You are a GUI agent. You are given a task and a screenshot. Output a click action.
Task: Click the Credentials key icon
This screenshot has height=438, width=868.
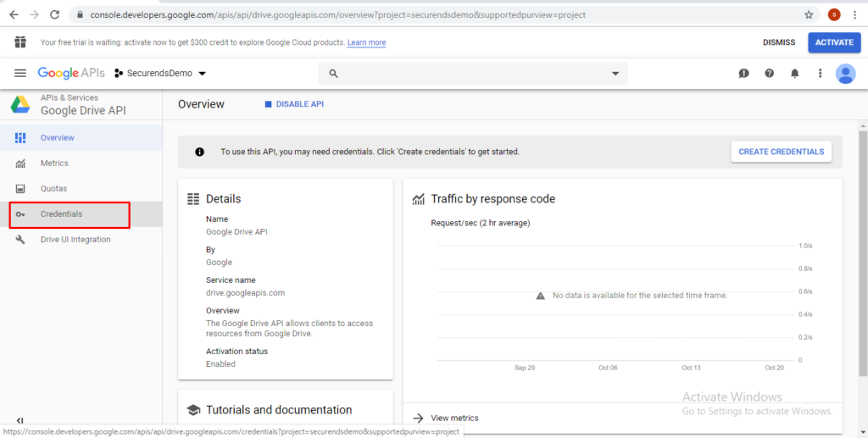[x=20, y=214]
